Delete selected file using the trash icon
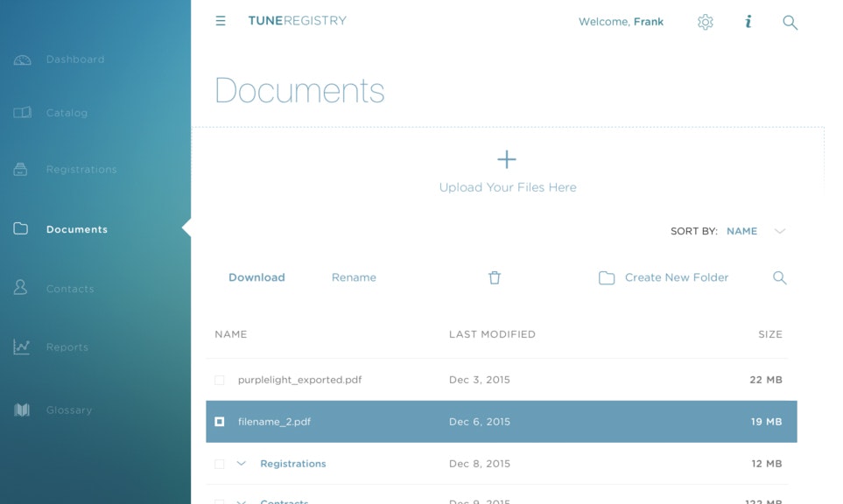This screenshot has width=843, height=504. coord(494,276)
